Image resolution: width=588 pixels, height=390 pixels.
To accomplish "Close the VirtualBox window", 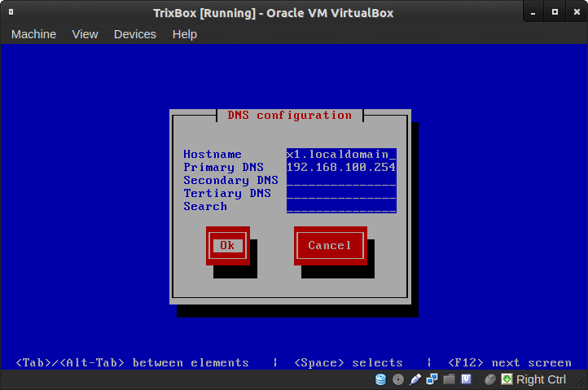I will click(577, 12).
